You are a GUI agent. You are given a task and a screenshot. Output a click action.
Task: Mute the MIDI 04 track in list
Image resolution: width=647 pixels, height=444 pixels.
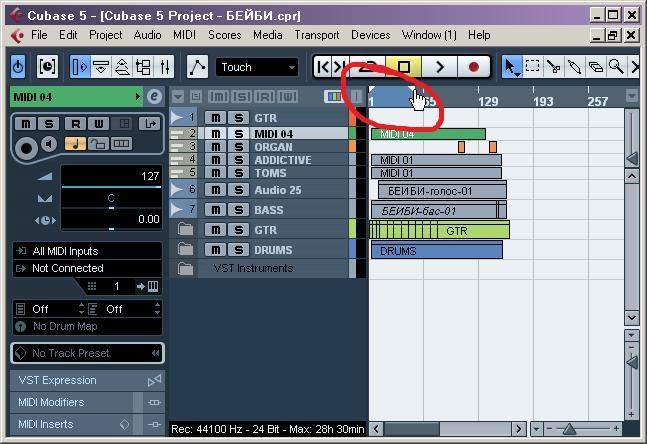(216, 134)
